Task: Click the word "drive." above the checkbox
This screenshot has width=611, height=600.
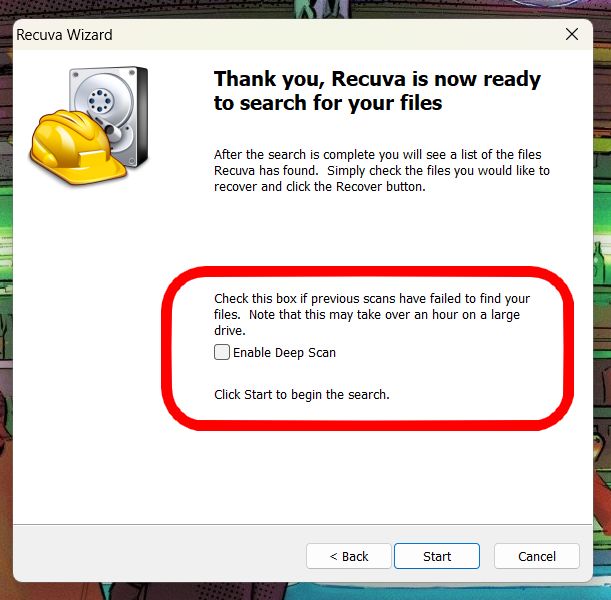Action: coord(230,330)
